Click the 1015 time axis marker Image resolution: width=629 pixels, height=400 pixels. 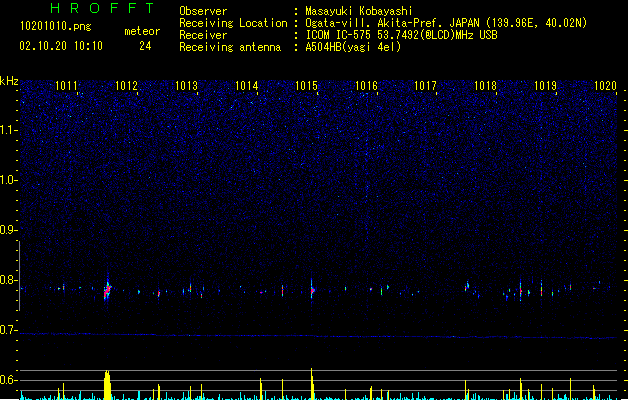(x=306, y=86)
